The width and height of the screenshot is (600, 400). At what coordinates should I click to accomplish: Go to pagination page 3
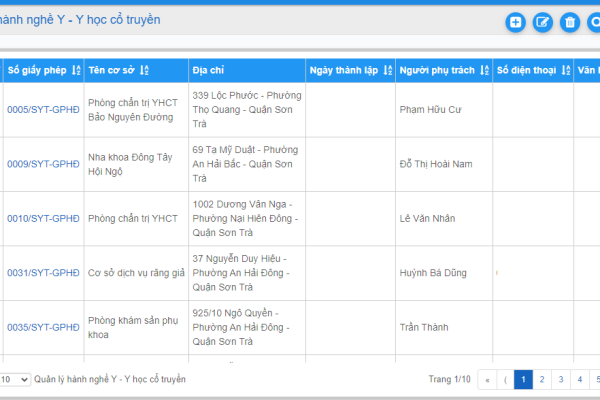pyautogui.click(x=561, y=379)
